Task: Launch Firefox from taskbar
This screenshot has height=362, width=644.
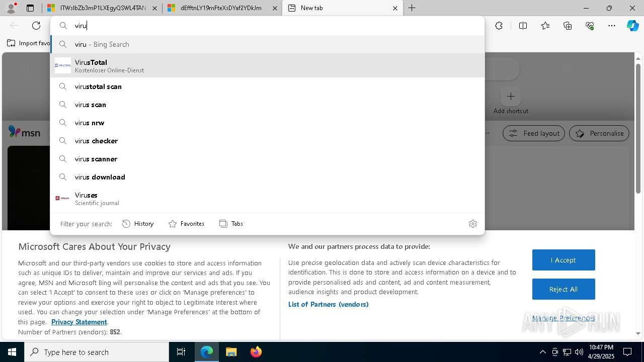Action: coord(256,352)
